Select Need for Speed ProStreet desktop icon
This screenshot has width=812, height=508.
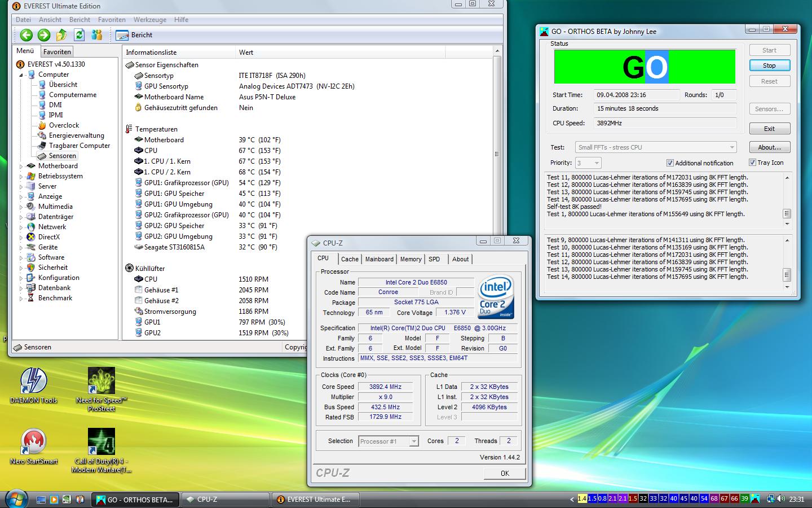point(101,381)
